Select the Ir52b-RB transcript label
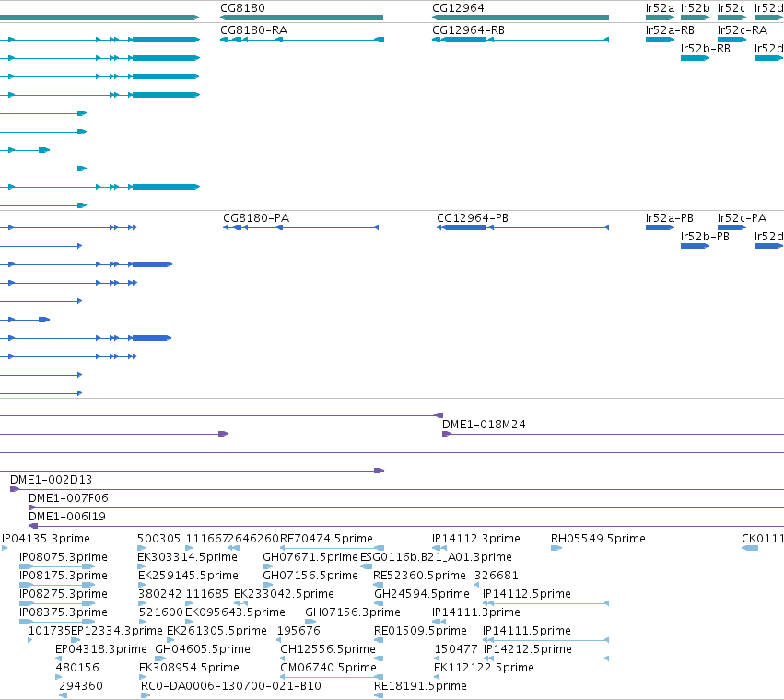Screen dimensions: 784x700 pos(705,49)
